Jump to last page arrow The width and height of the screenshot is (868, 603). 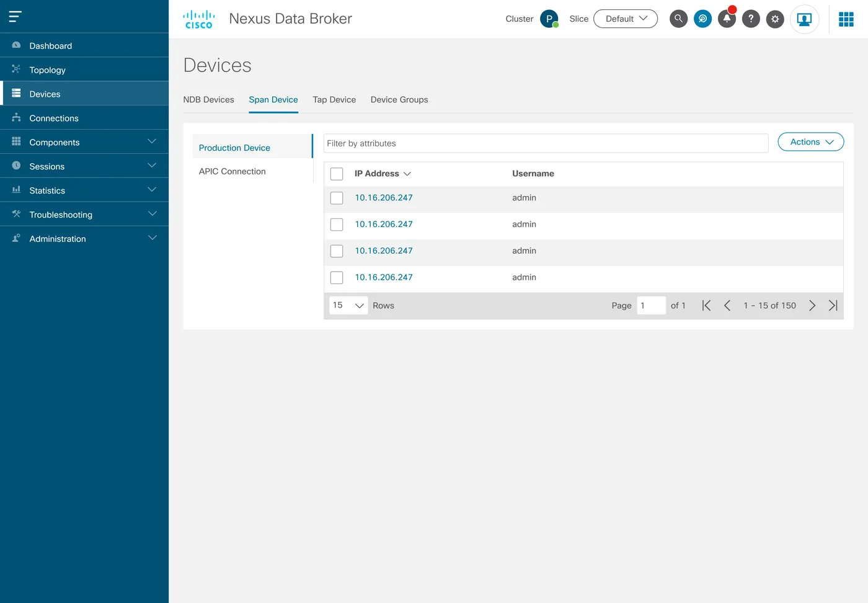pyautogui.click(x=833, y=305)
